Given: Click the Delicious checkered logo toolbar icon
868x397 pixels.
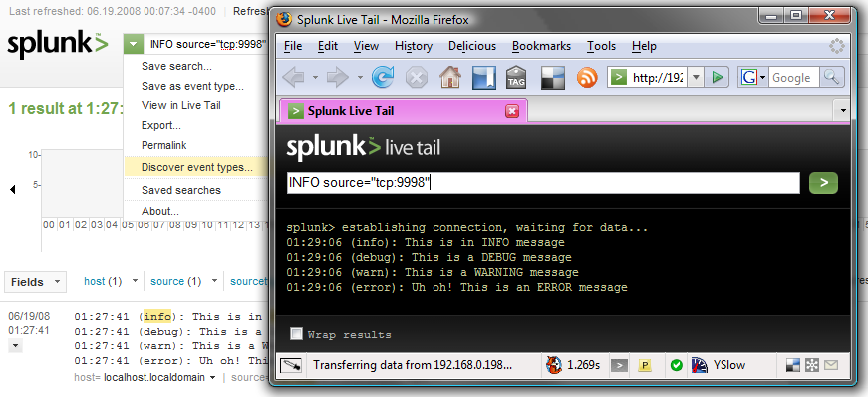Looking at the screenshot, I should tap(552, 77).
